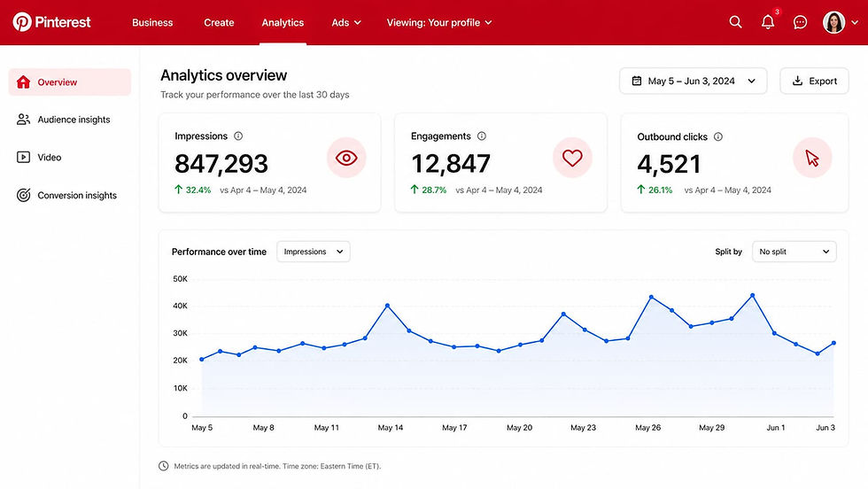The height and width of the screenshot is (489, 868).
Task: Click the Outbound clicks info icon
Action: [x=718, y=136]
